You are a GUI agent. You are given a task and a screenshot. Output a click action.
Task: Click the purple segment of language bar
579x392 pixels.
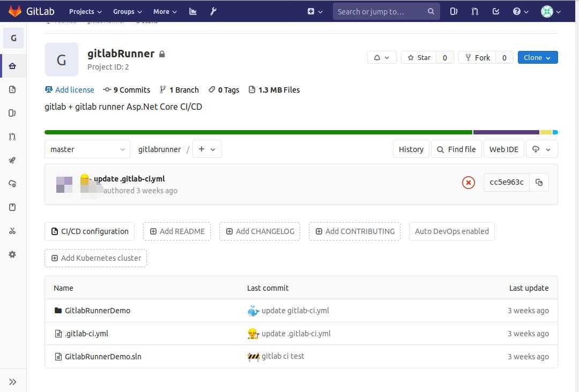point(506,132)
